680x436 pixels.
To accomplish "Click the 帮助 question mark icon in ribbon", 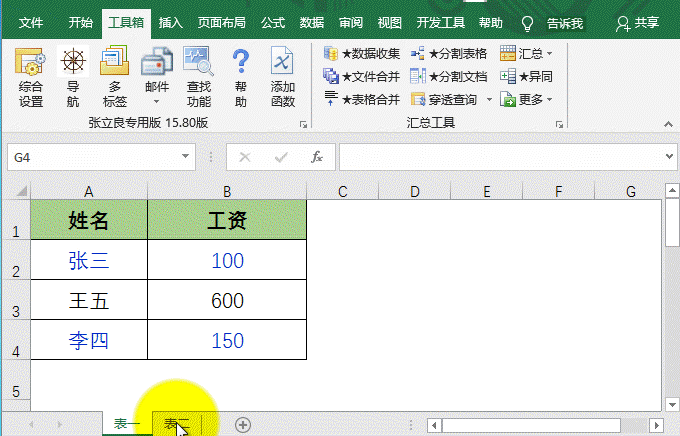I will pos(240,78).
